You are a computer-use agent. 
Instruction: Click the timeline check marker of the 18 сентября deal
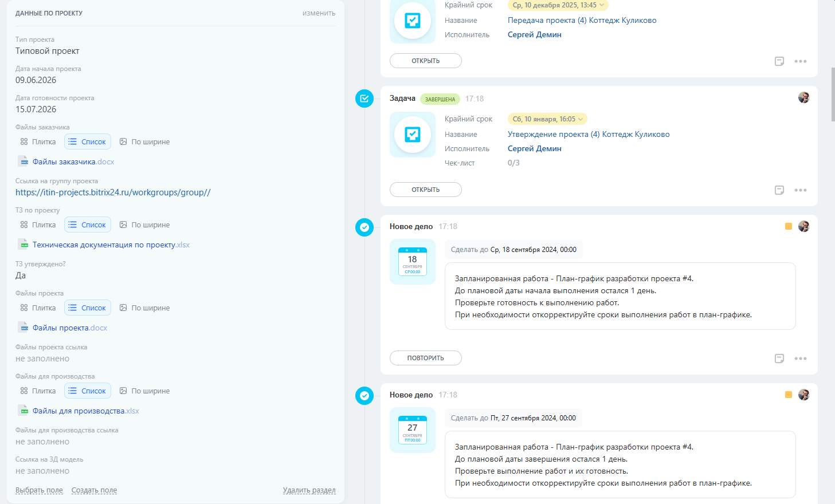(364, 227)
